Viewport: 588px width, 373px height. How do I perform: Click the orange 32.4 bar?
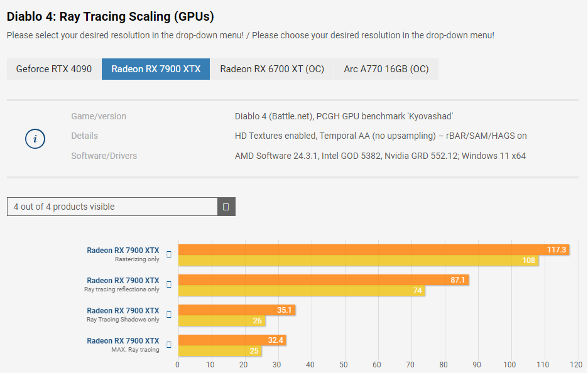coord(232,340)
